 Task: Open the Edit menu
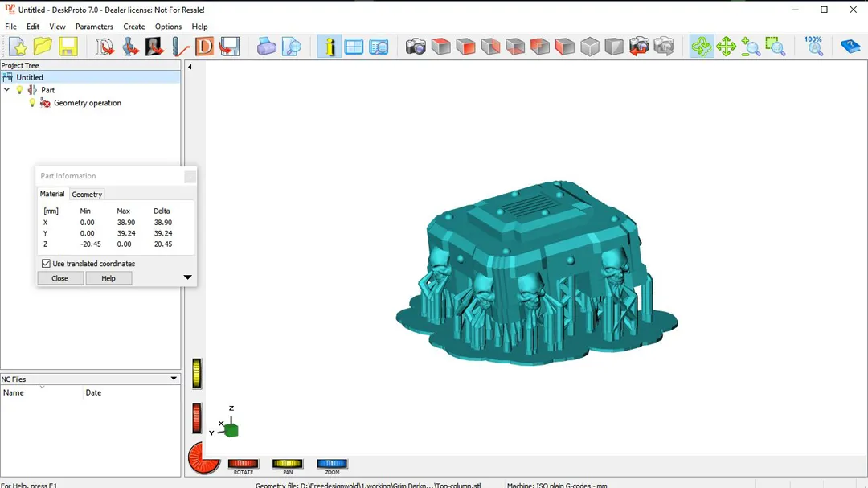click(x=33, y=27)
